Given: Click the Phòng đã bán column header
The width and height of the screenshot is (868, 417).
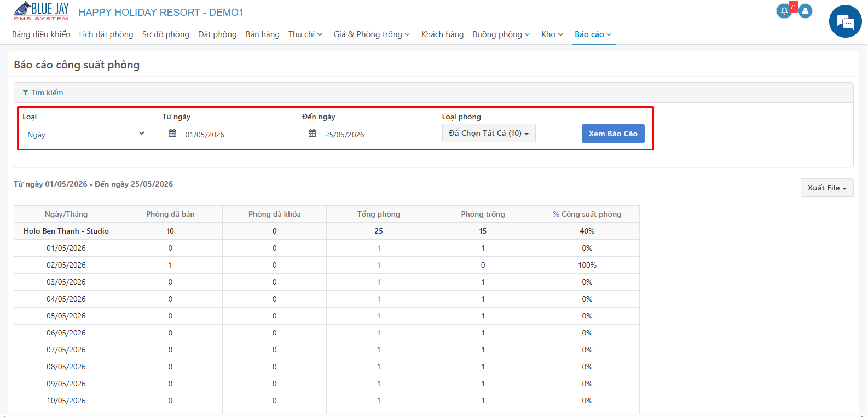Looking at the screenshot, I should point(170,214).
